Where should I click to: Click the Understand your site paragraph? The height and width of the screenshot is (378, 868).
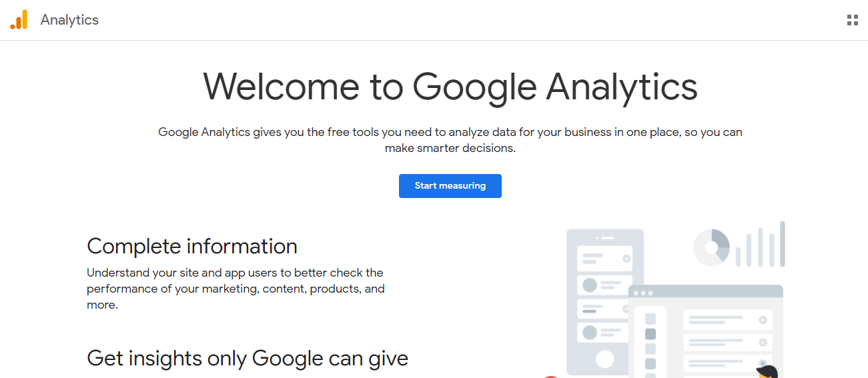pos(236,289)
